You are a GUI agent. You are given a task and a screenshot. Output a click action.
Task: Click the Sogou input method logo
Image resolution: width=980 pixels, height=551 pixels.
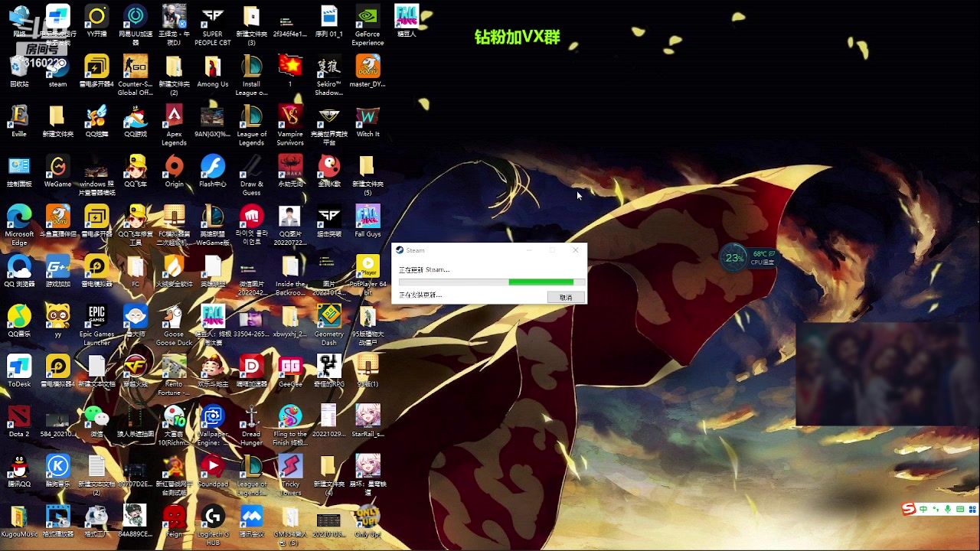point(909,510)
